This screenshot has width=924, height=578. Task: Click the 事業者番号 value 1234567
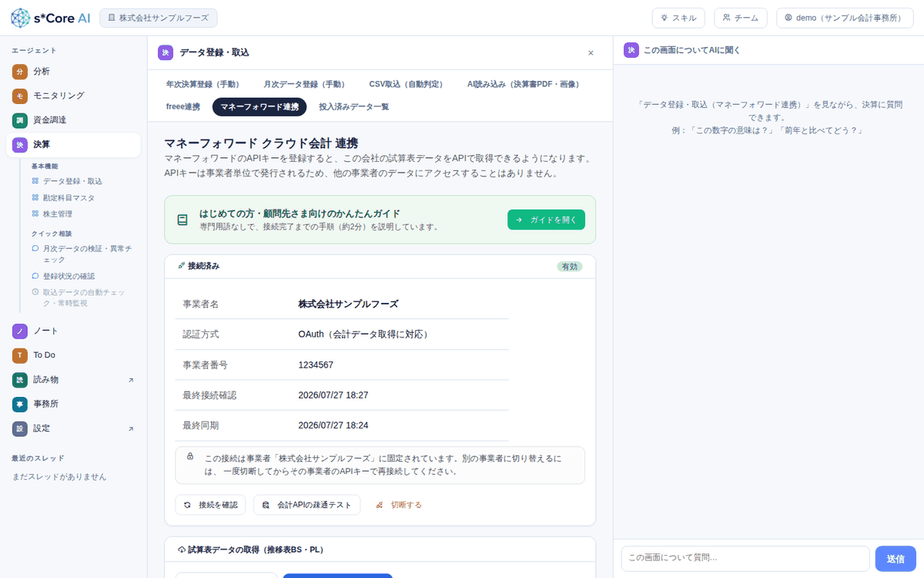(316, 365)
